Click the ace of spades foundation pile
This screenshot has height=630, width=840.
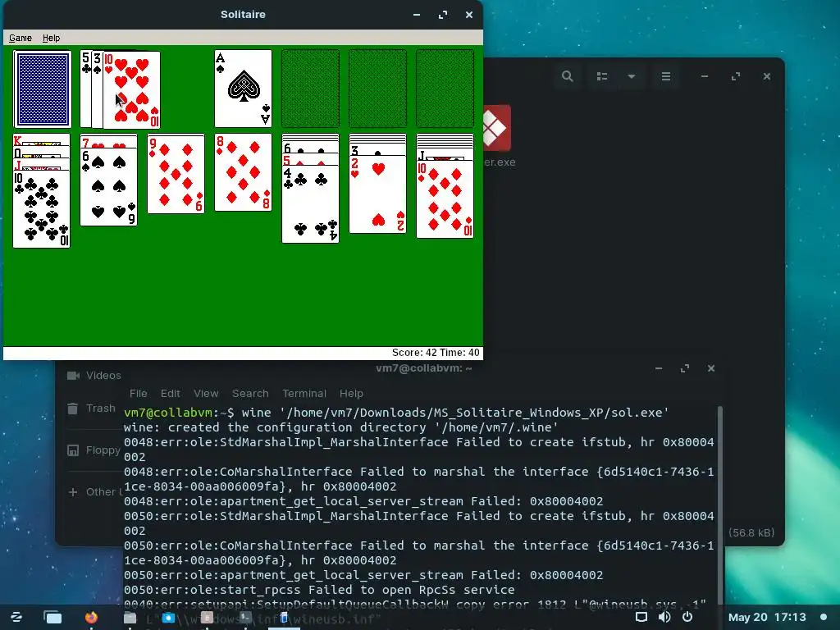(x=243, y=89)
